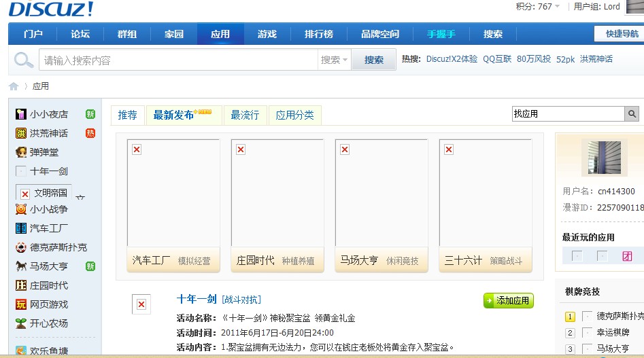This screenshot has height=358, width=644.
Task: Click the broken image icon next to 十年一剑 listing
Action: 141,304
